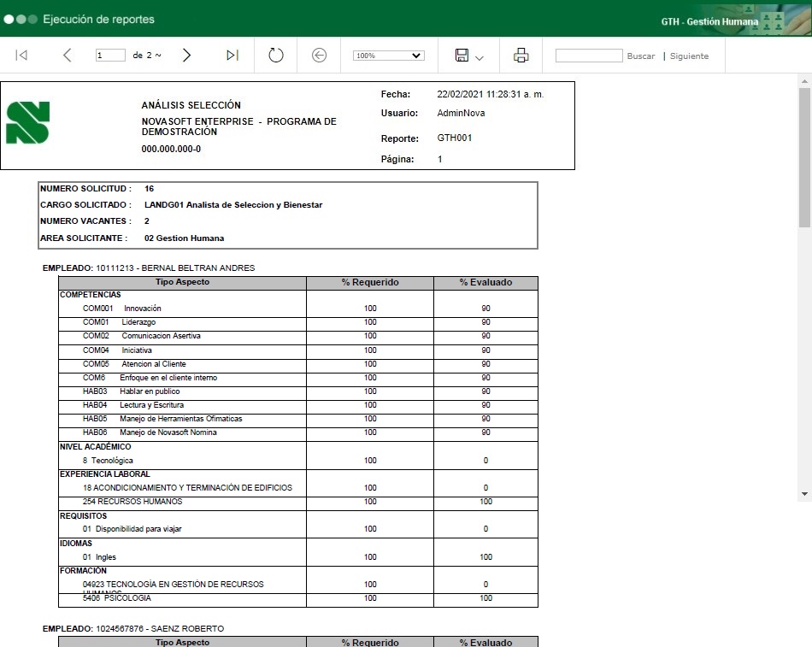Viewport: 812px width, 647px height.
Task: Jump to the last report page
Action: (x=232, y=56)
